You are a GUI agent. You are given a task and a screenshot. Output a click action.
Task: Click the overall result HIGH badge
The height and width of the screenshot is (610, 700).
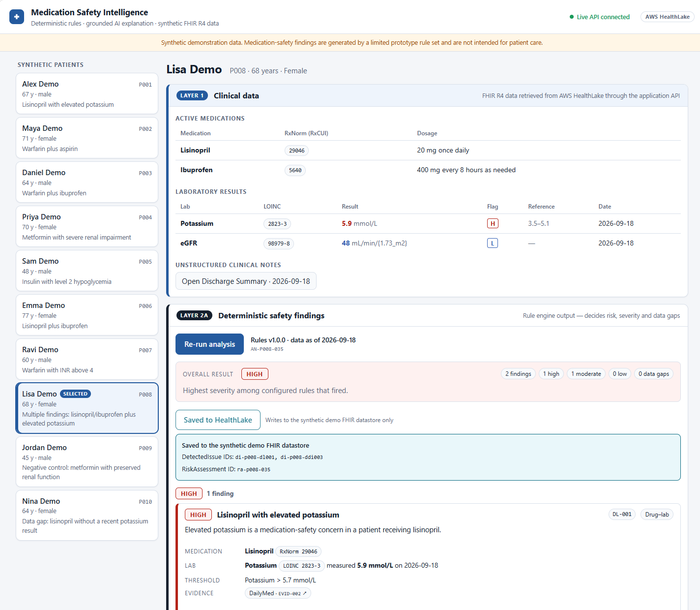255,374
